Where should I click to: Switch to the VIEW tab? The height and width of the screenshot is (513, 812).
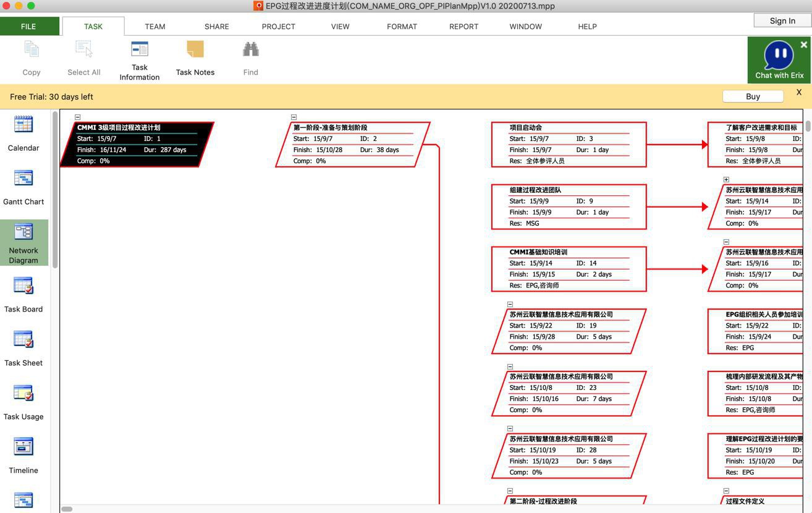340,27
